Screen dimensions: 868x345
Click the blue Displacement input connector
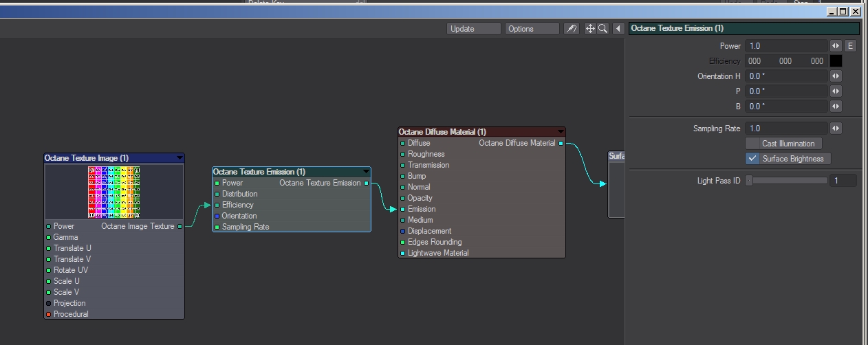click(x=403, y=231)
